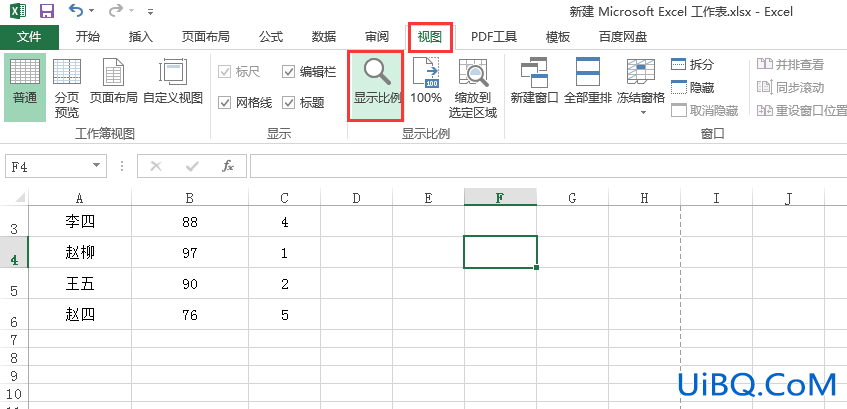Click cell containing 王五
The height and width of the screenshot is (409, 847).
pos(80,284)
